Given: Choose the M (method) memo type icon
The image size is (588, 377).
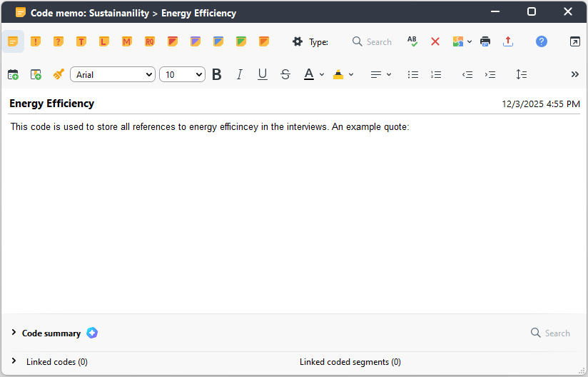Looking at the screenshot, I should click(127, 41).
